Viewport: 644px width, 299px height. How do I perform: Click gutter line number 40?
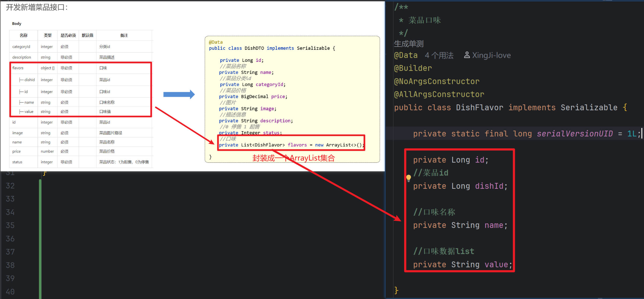coord(10,292)
